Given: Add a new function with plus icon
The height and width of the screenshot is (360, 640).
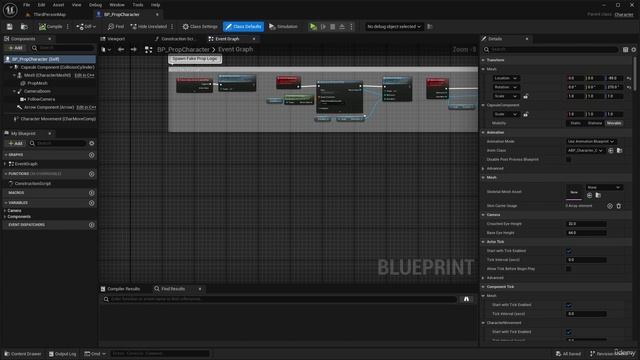Looking at the screenshot, I should pos(91,174).
